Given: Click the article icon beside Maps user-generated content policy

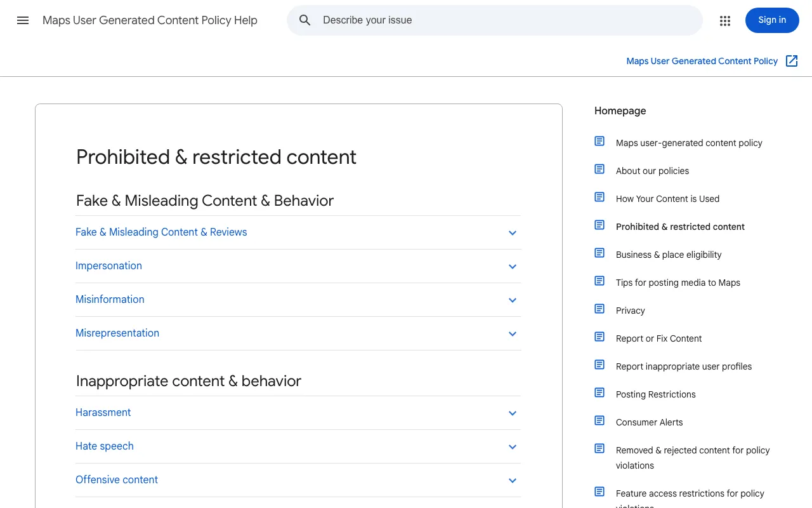Looking at the screenshot, I should click(x=599, y=141).
